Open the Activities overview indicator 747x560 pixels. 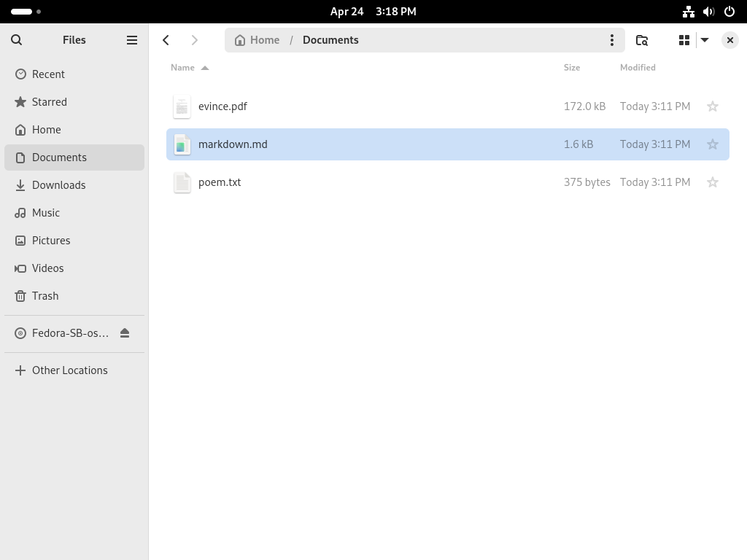click(x=26, y=12)
